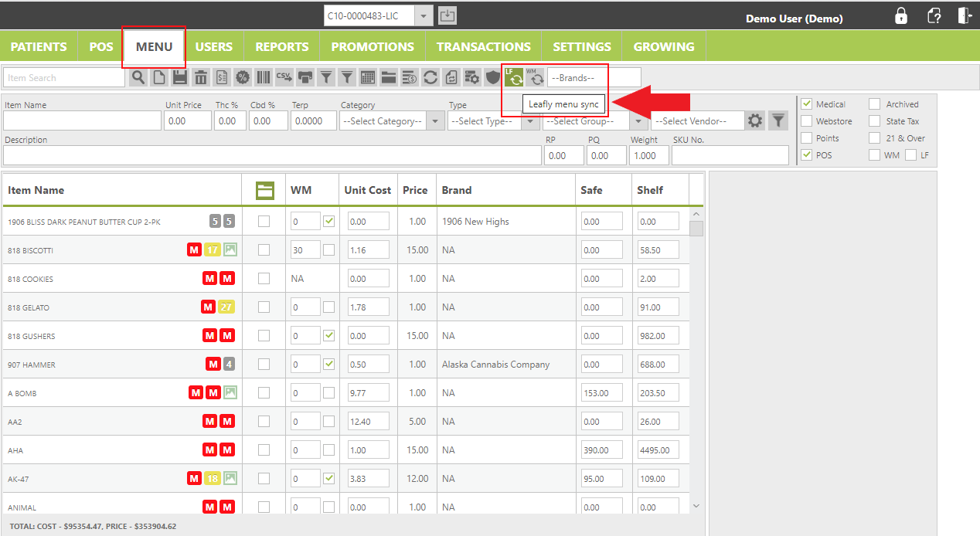Open help document question icon
Viewport: 980px width, 536px height.
point(934,16)
